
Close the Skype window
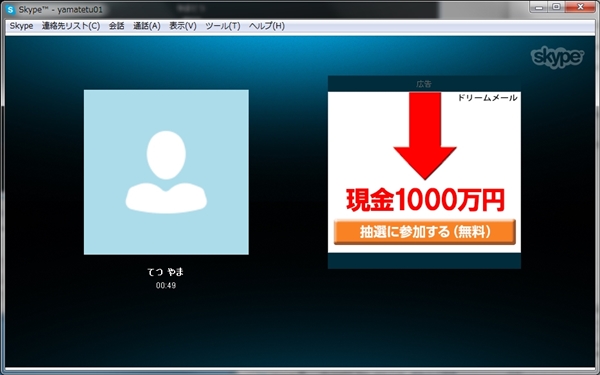[x=580, y=7]
